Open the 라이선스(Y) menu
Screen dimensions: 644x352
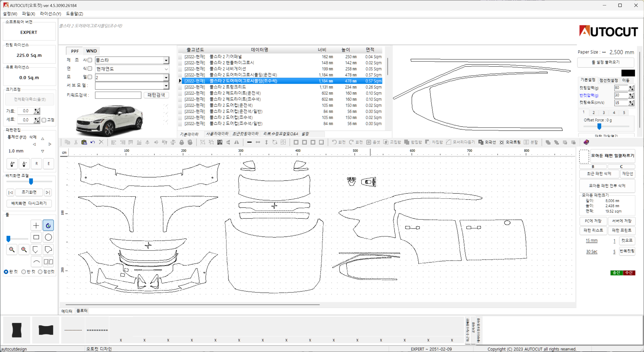[x=50, y=14]
